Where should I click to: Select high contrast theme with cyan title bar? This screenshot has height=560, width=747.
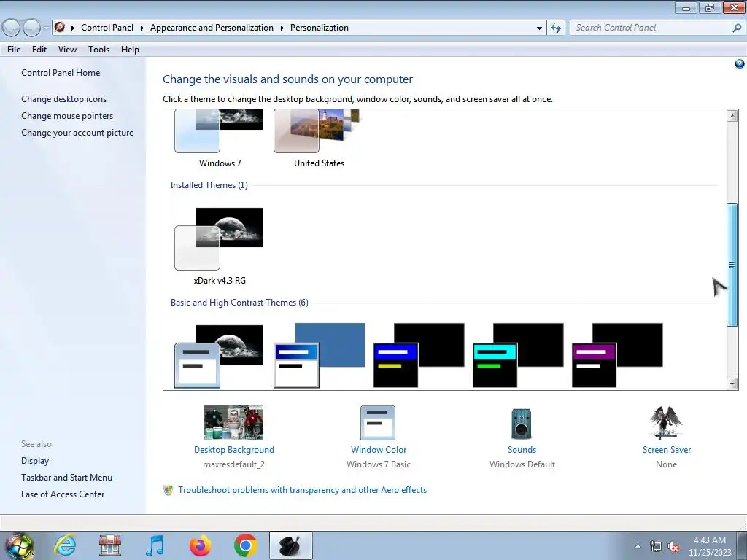518,356
